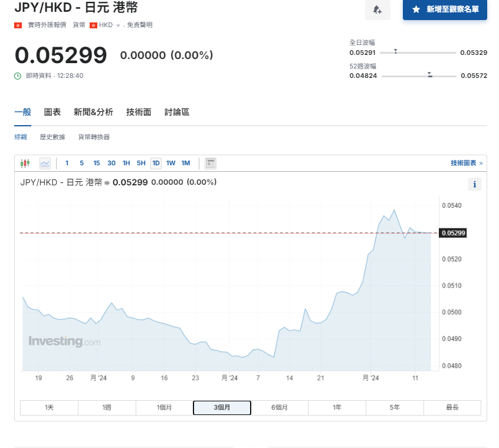This screenshot has height=448, width=499.
Task: Select the 1W chart interval
Action: click(x=170, y=163)
